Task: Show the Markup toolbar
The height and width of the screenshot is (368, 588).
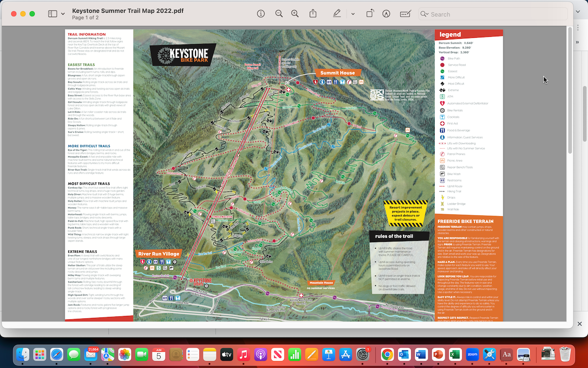Action: (x=387, y=14)
